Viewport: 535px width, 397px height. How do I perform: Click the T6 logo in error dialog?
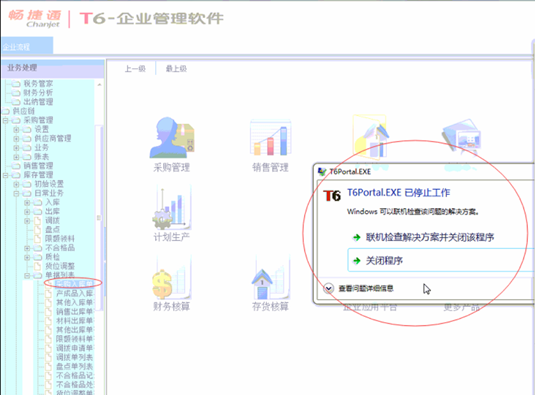tap(332, 196)
